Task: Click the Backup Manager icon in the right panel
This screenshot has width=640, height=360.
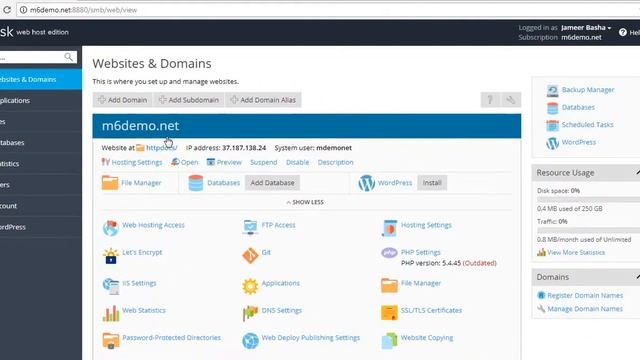Action: point(552,90)
